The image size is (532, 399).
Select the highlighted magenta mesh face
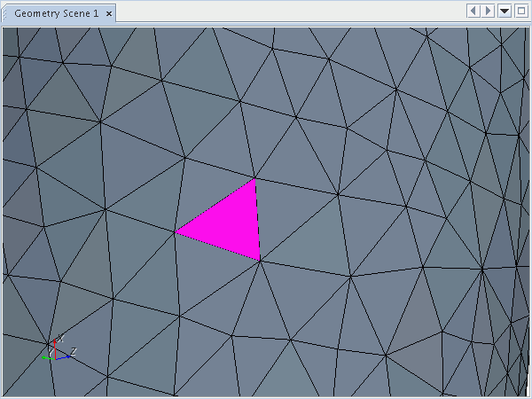(x=232, y=223)
